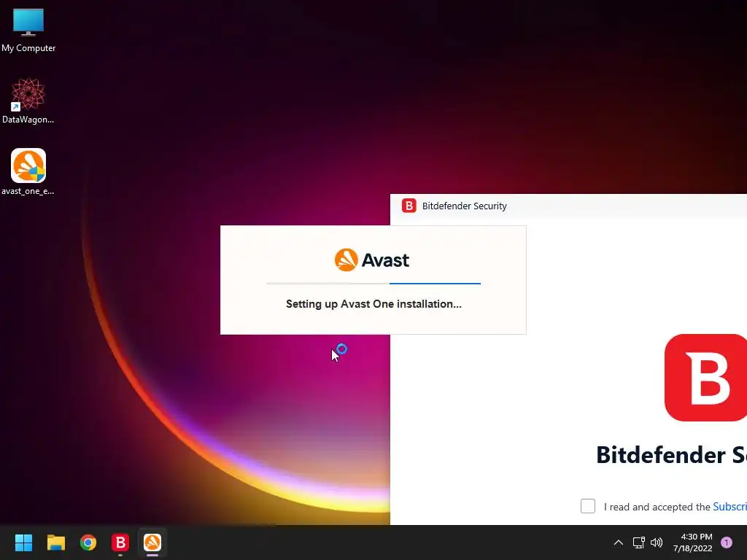Check the Bitdefender subscription agreement checkbox
This screenshot has width=747, height=560.
(588, 506)
